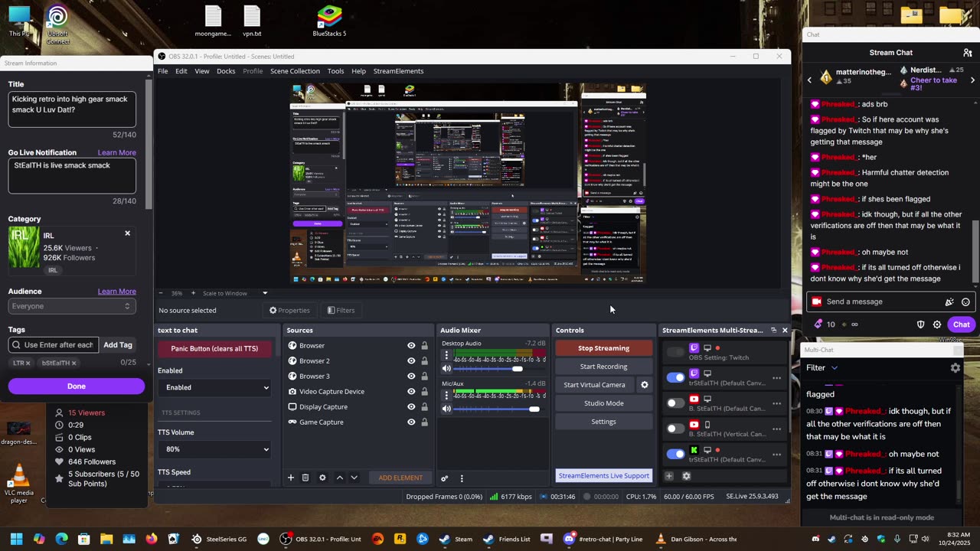Open Audience Everyone dropdown

coord(72,306)
